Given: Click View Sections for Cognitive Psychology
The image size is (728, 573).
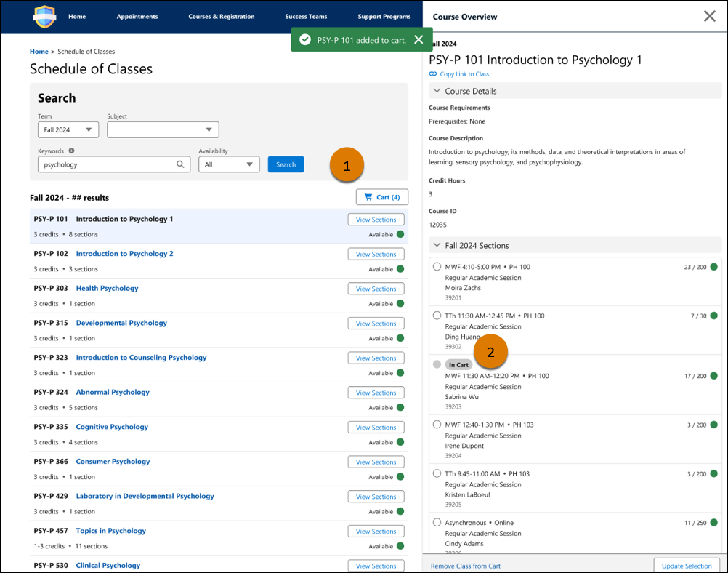Looking at the screenshot, I should click(x=376, y=427).
